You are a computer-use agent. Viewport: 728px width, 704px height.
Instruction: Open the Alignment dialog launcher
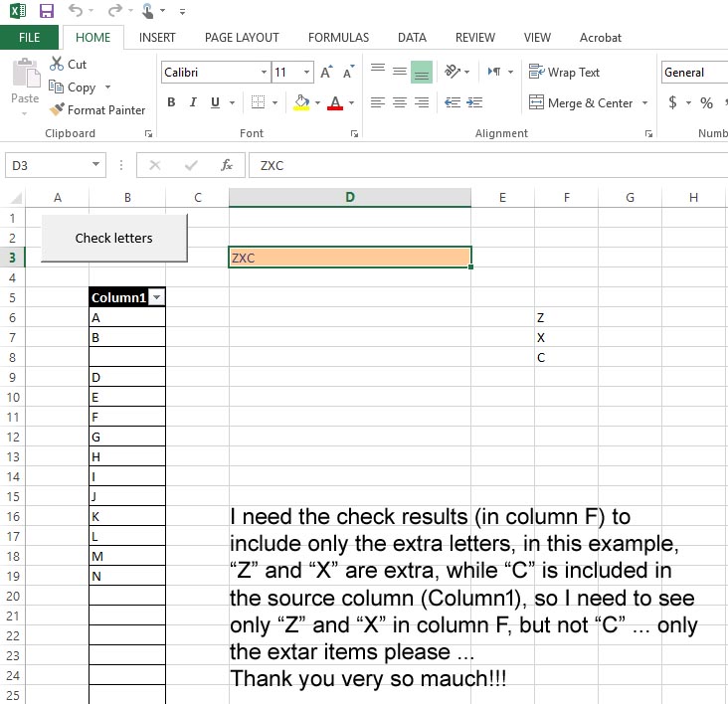pos(649,133)
